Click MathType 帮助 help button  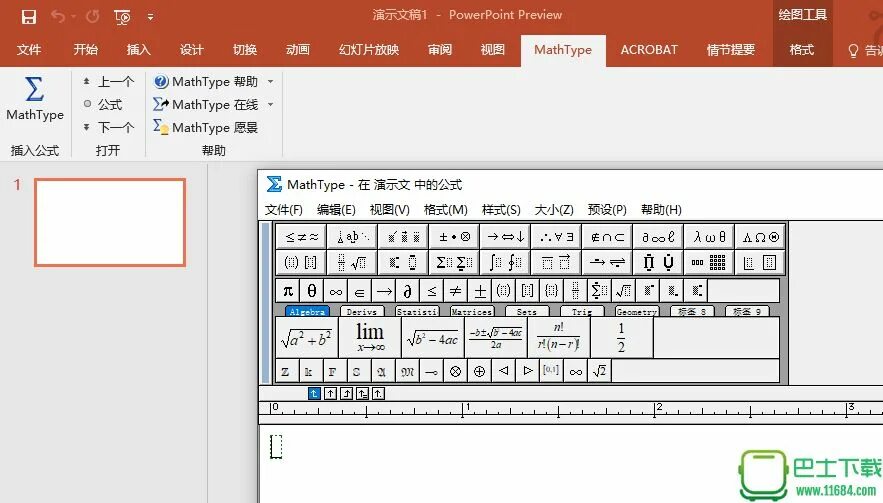coord(206,82)
